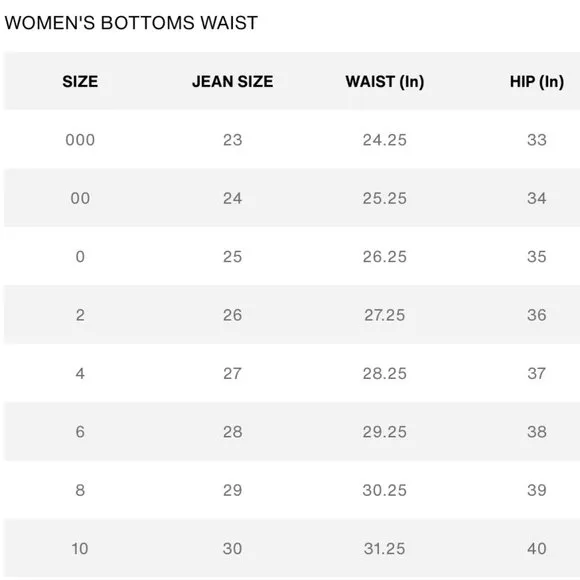The width and height of the screenshot is (580, 580).
Task: Click waist value 29.25
Action: tap(385, 432)
